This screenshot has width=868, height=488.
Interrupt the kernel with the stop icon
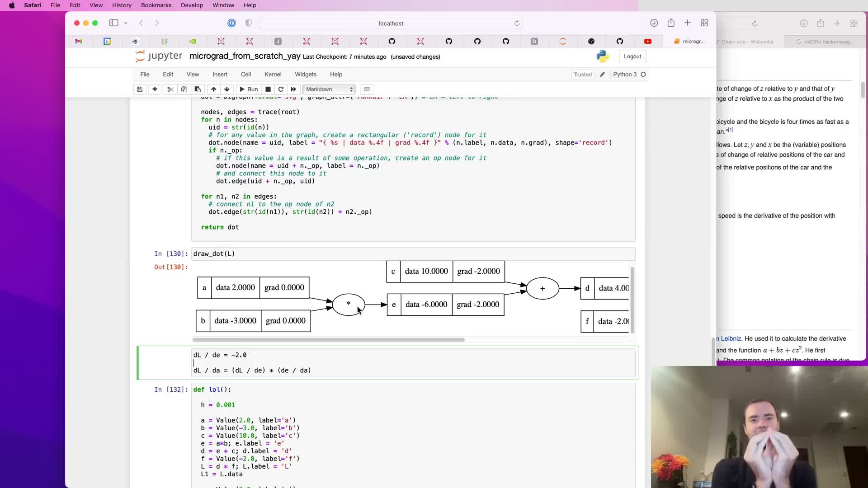[x=268, y=89]
